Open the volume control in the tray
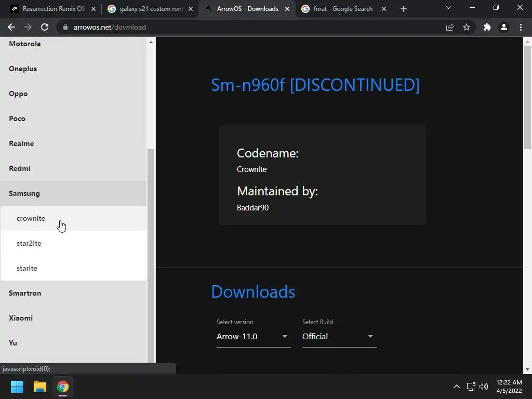The image size is (532, 399). click(x=484, y=387)
